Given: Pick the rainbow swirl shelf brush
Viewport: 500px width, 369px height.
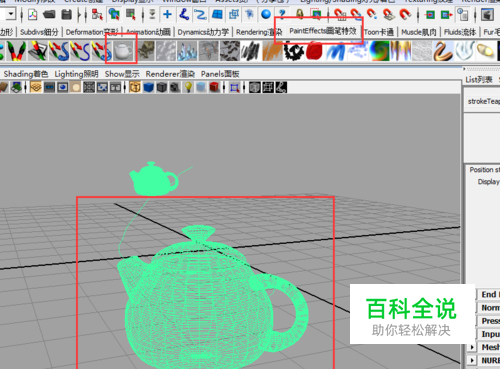Looking at the screenshot, I should [379, 51].
